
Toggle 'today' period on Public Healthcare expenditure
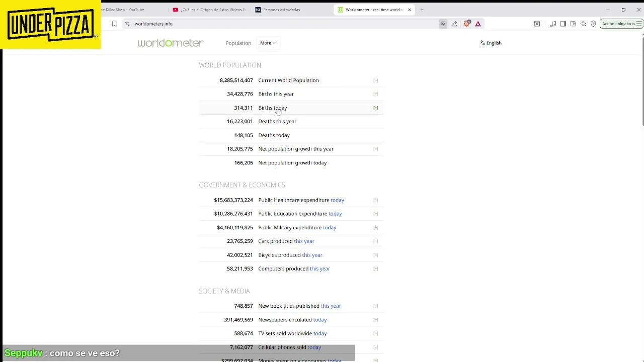coord(337,200)
